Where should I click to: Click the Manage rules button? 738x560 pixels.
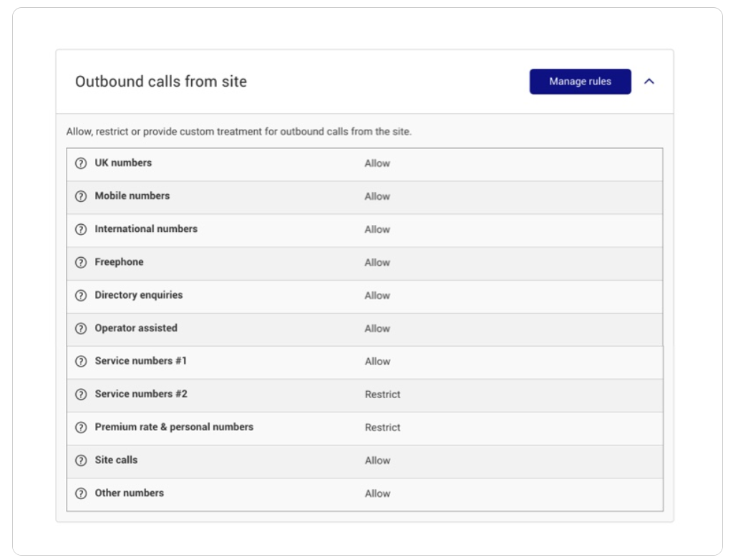click(x=580, y=82)
